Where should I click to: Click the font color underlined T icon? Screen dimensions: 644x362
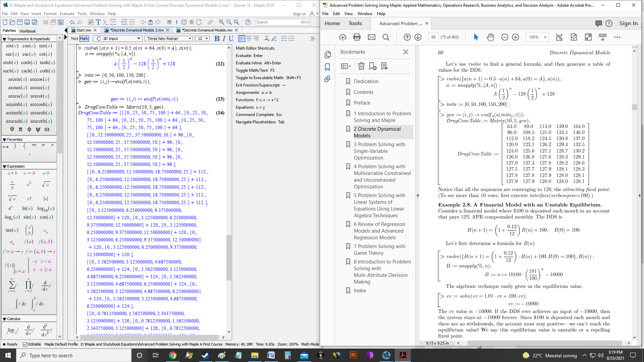267,39
